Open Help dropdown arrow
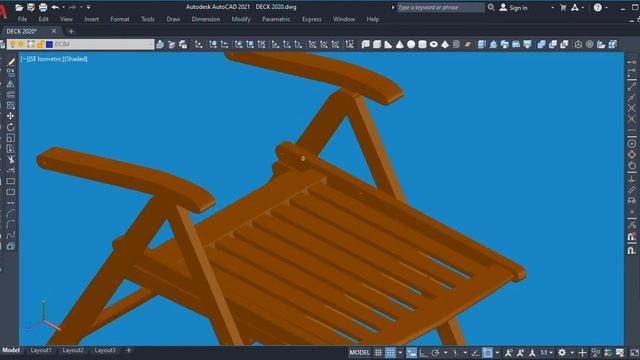This screenshot has height=360, width=640. (x=606, y=7)
